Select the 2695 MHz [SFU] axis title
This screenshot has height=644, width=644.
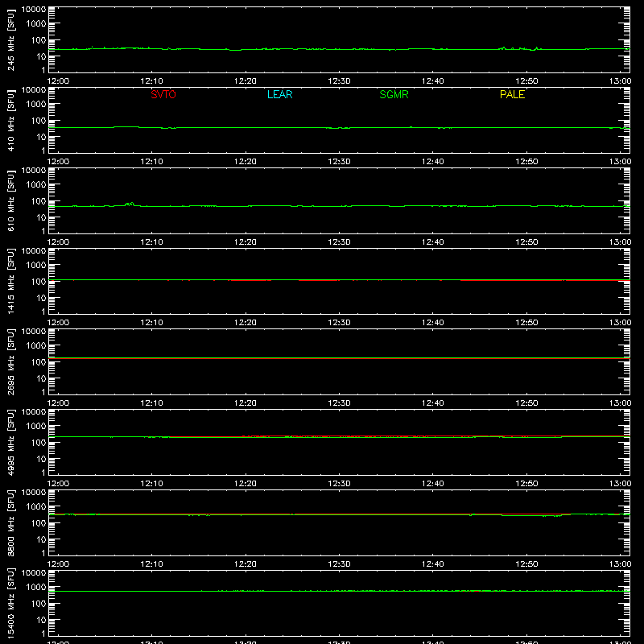[11, 361]
